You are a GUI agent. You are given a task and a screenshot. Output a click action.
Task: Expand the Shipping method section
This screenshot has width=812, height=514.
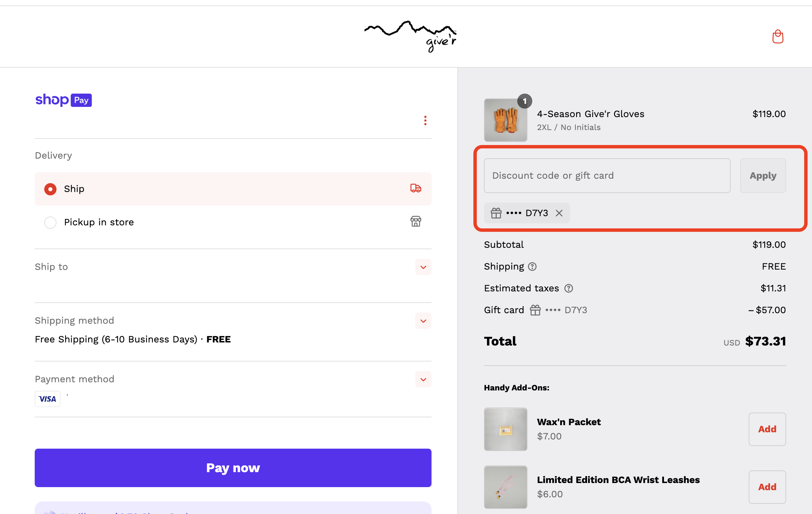[423, 321]
